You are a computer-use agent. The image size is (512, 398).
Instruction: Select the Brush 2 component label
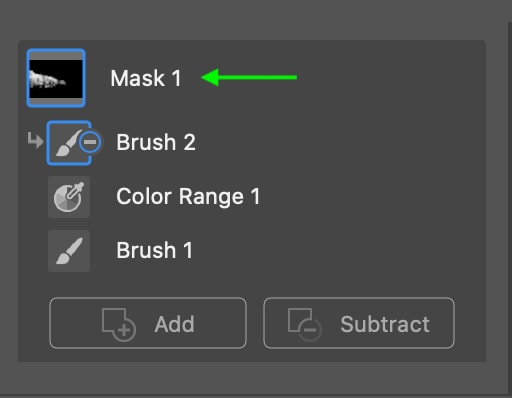156,142
